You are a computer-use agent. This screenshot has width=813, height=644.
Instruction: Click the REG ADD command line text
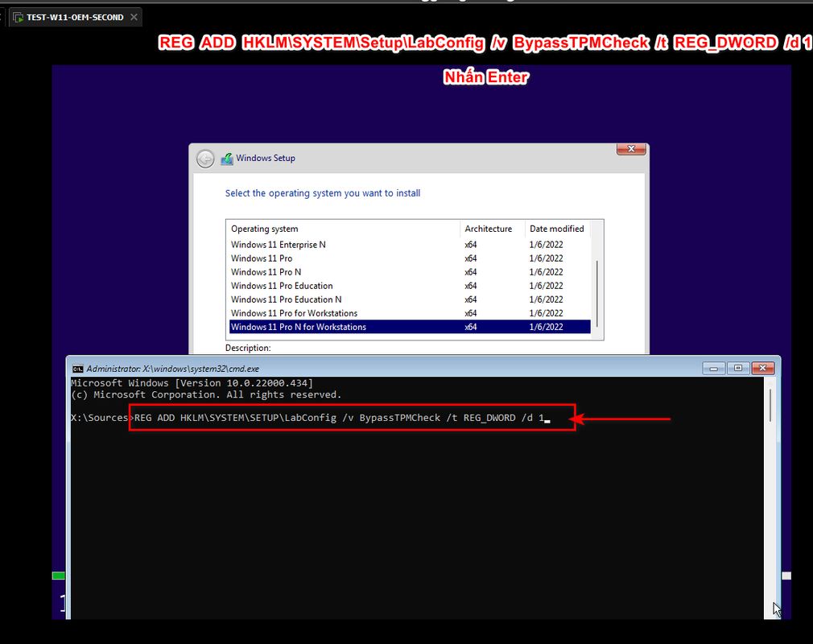click(339, 418)
